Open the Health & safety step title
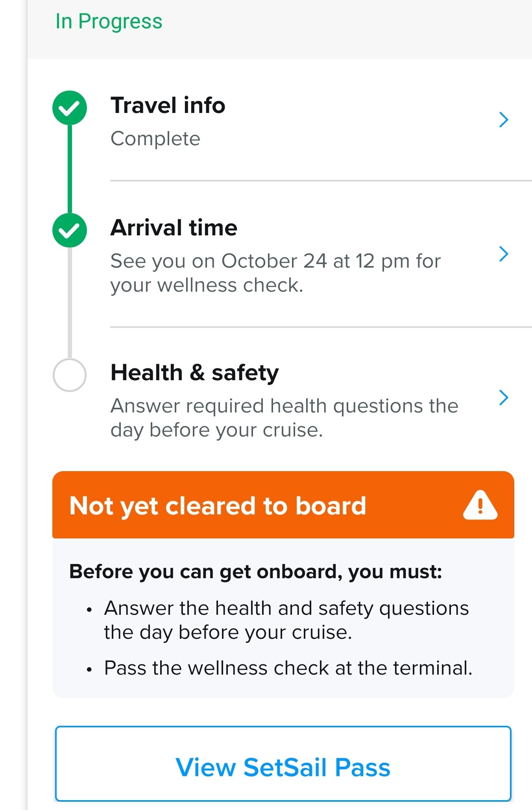Screen dimensions: 532x810 (195, 373)
